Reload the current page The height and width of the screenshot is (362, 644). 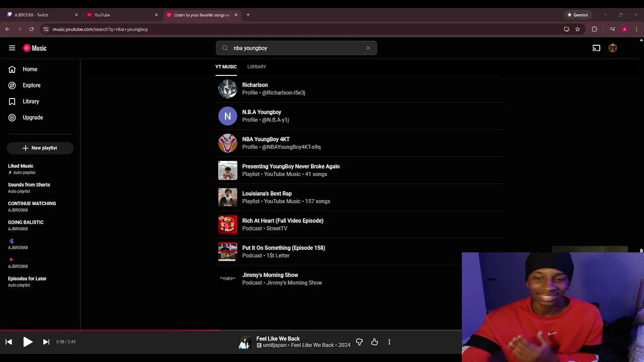point(31,29)
